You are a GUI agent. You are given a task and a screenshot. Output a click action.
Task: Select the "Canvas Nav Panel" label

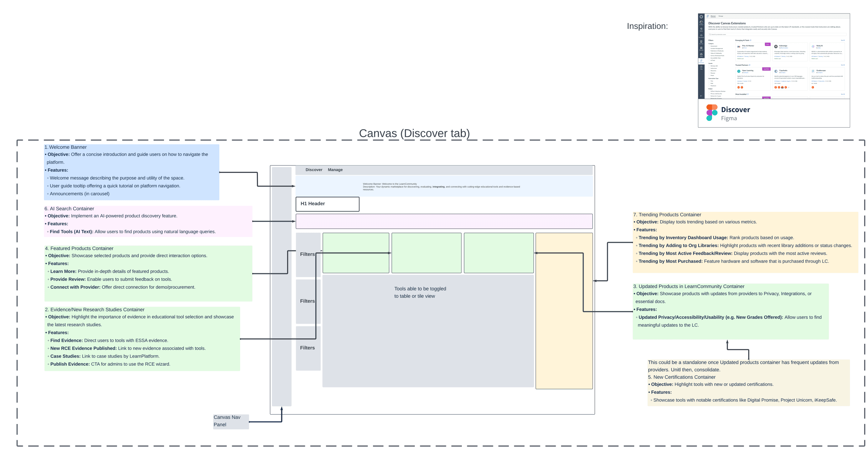point(231,421)
